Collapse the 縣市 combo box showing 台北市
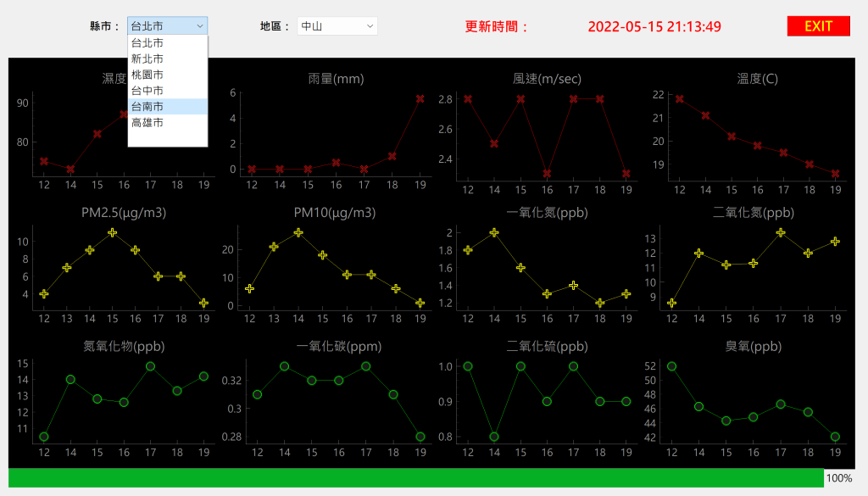 click(x=166, y=26)
